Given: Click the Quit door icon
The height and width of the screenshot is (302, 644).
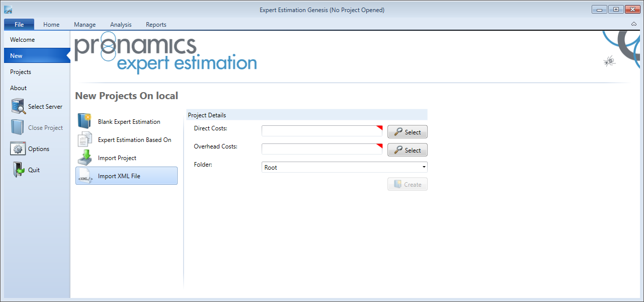Looking at the screenshot, I should point(18,170).
